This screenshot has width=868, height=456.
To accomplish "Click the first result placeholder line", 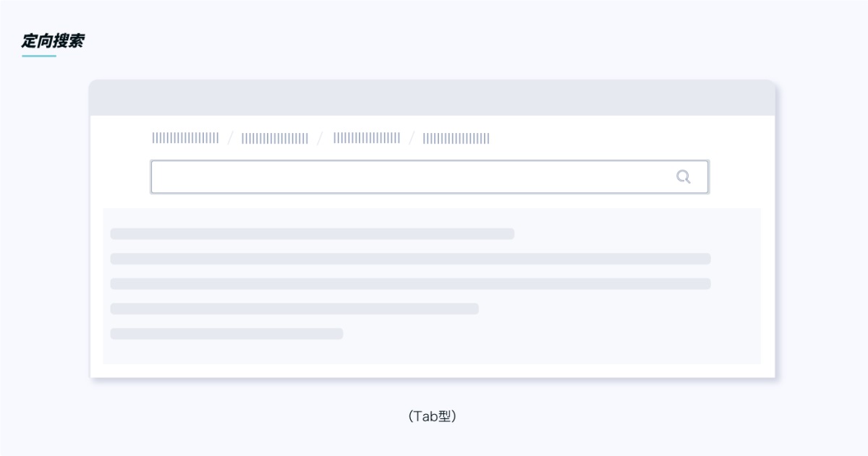I will pyautogui.click(x=312, y=234).
